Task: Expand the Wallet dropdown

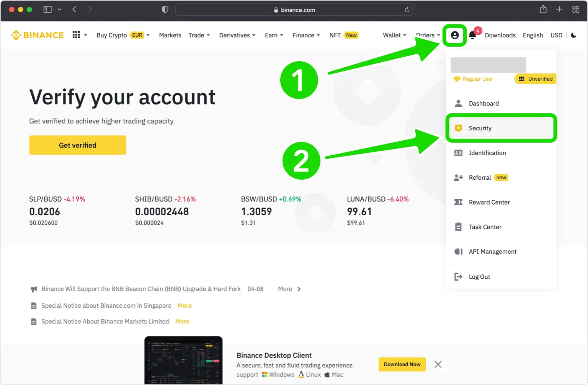Action: point(394,35)
